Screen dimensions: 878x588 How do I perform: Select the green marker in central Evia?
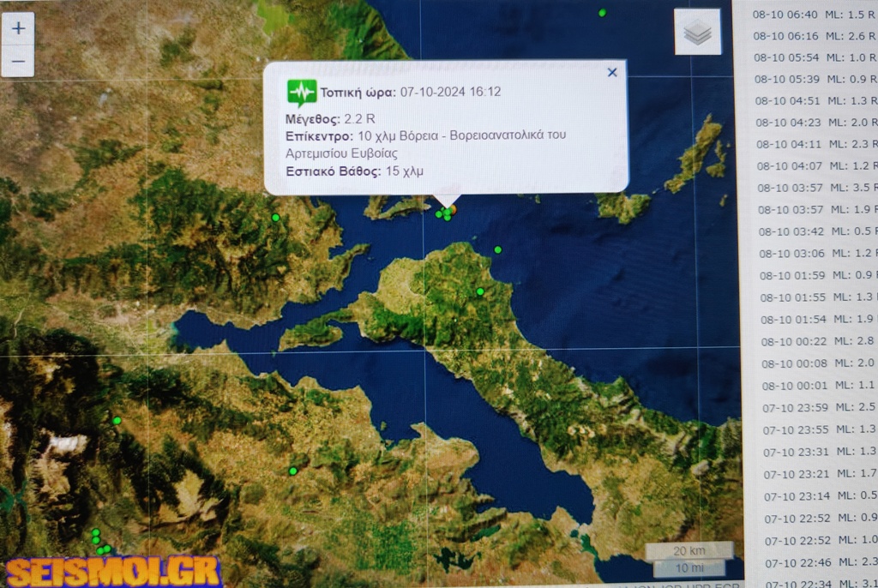480,292
